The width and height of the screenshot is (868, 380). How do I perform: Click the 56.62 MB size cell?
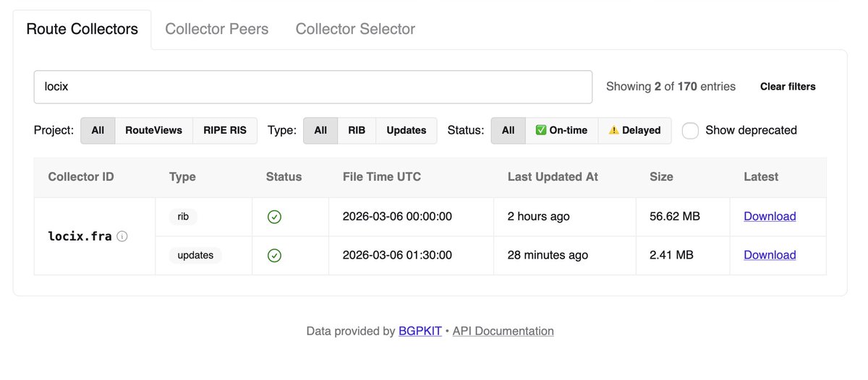[x=675, y=217]
